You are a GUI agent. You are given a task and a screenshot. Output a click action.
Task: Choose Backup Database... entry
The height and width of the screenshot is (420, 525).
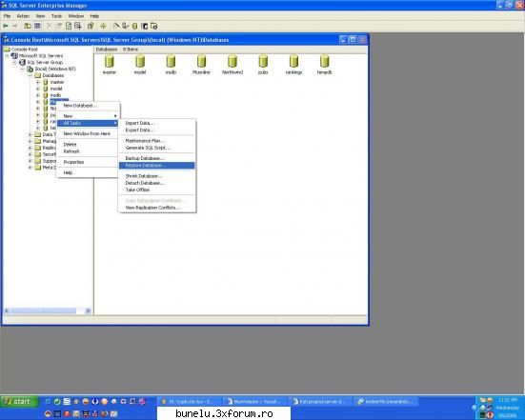(x=156, y=158)
